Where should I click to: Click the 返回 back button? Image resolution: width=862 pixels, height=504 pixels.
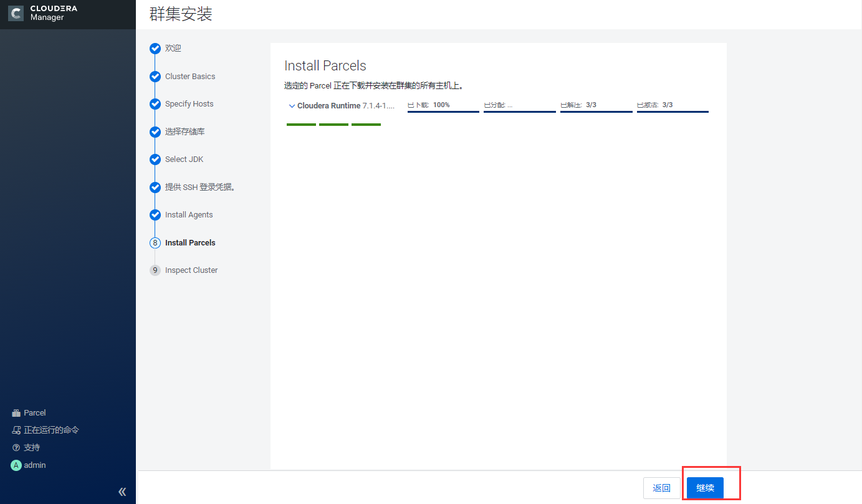click(662, 488)
